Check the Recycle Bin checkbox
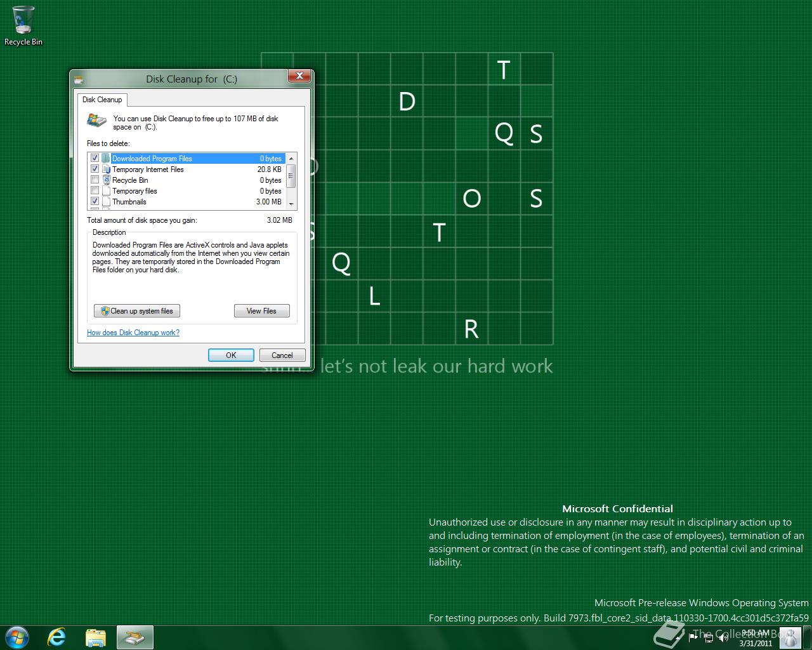Viewport: 812px width, 650px height. (x=95, y=180)
